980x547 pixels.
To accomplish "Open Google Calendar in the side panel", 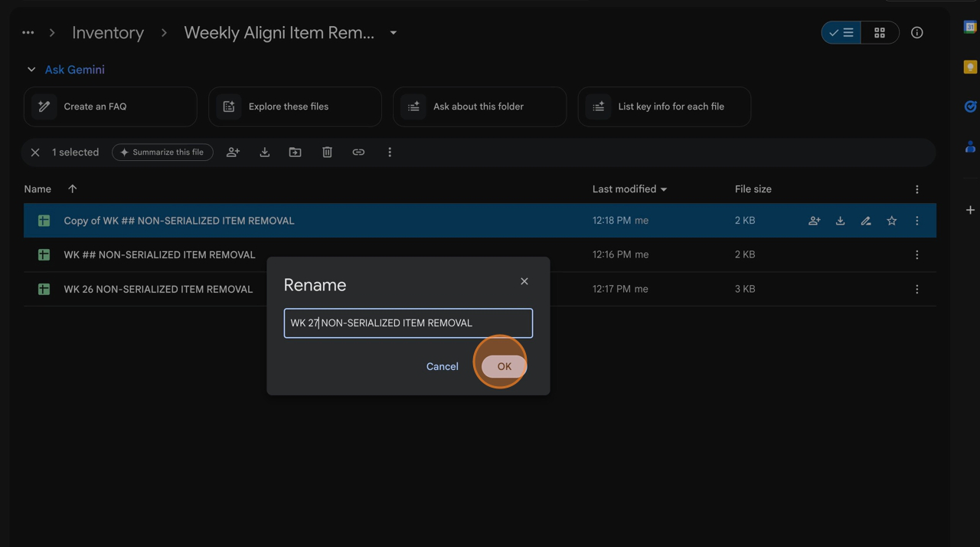I will click(970, 27).
